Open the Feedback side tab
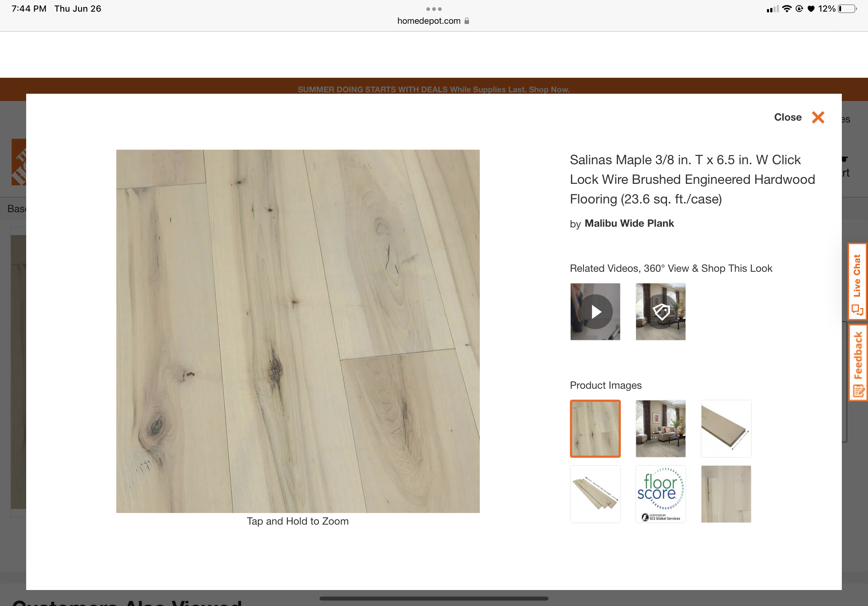The height and width of the screenshot is (606, 868). [858, 363]
